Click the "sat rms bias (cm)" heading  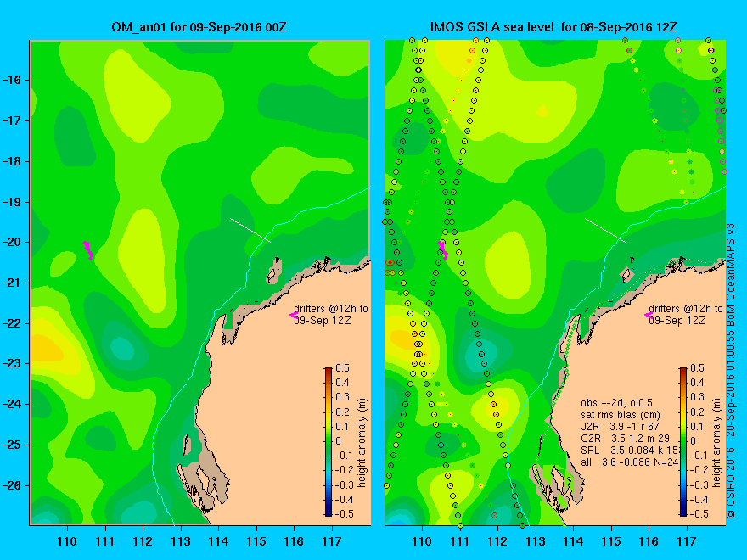point(621,415)
